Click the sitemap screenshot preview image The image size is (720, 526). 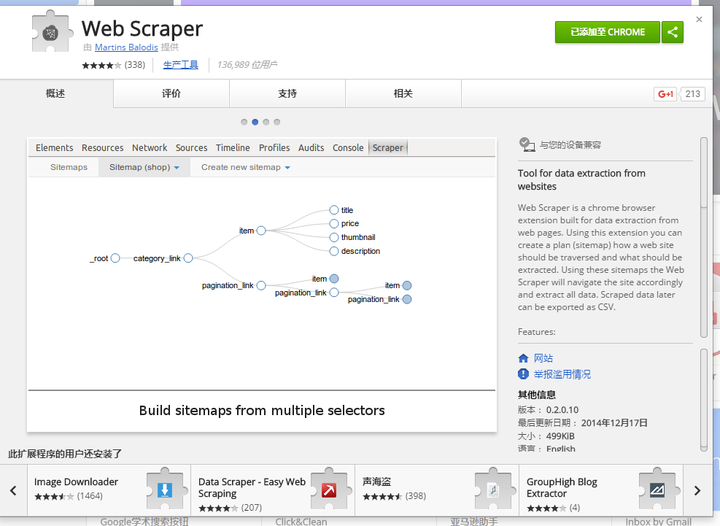click(x=262, y=285)
